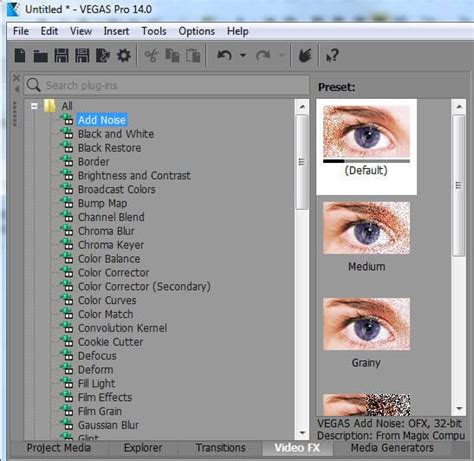Click the Copy toolbar icon
Screen dimensions: 474x461
pos(172,55)
